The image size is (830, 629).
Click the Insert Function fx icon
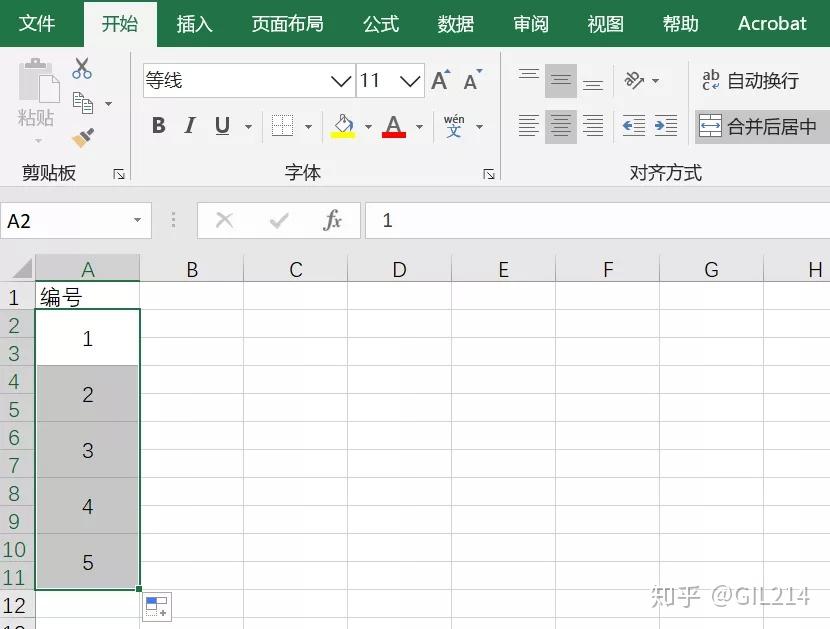332,220
